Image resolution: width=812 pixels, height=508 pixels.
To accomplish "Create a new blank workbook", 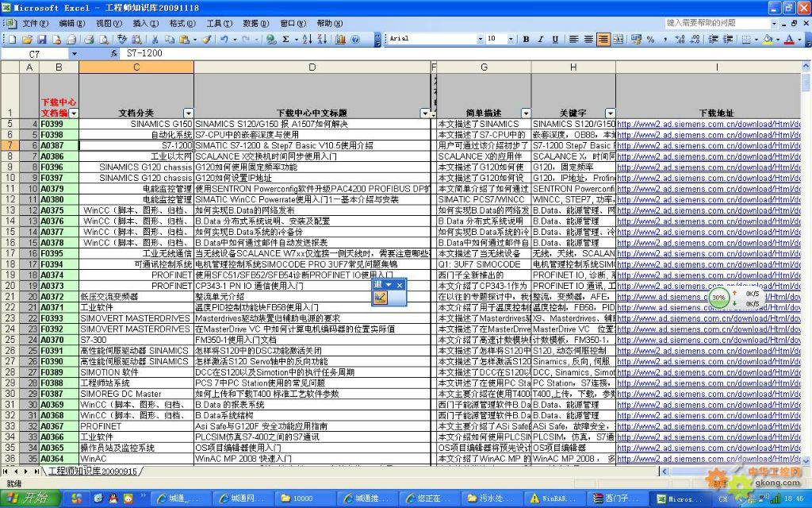I will coord(12,39).
